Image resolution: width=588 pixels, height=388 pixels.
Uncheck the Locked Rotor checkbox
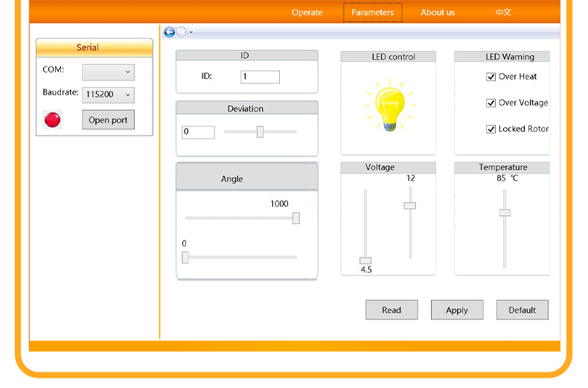coord(491,129)
